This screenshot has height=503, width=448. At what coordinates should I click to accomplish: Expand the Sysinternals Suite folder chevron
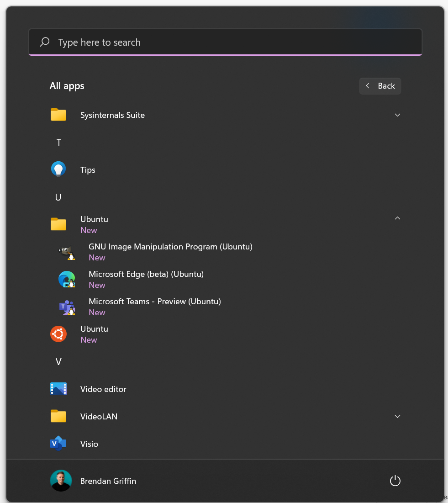(397, 115)
